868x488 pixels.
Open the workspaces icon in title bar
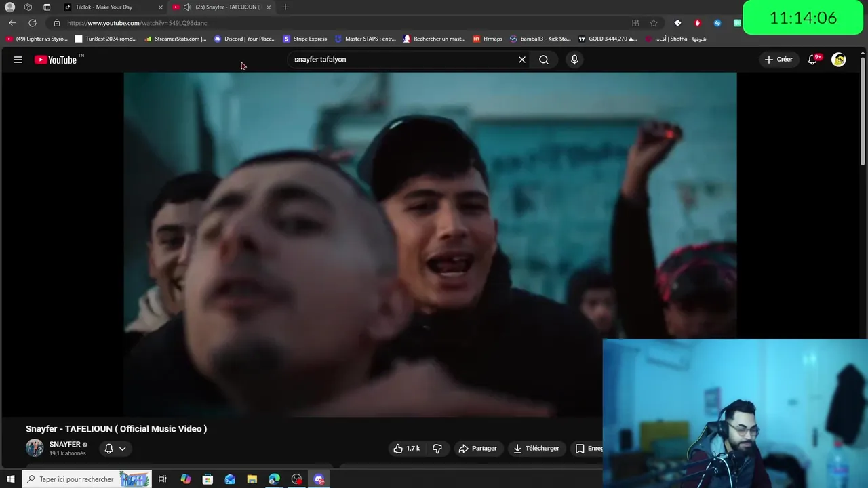[28, 7]
